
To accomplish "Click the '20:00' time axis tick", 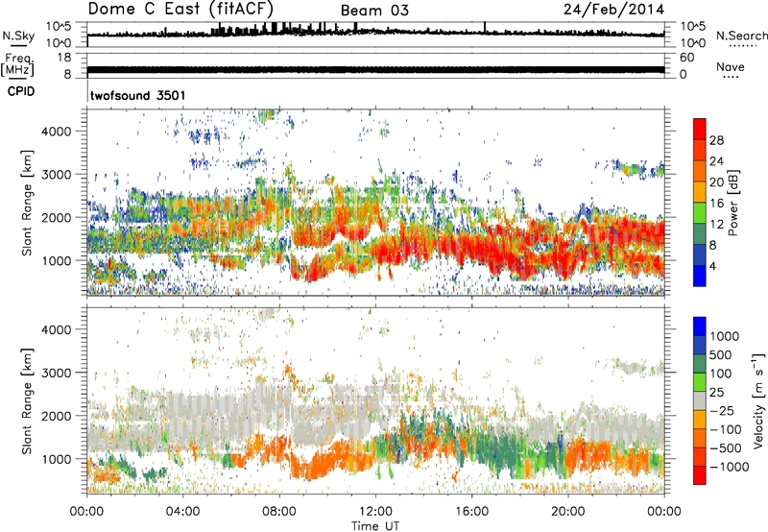I will click(x=568, y=512).
